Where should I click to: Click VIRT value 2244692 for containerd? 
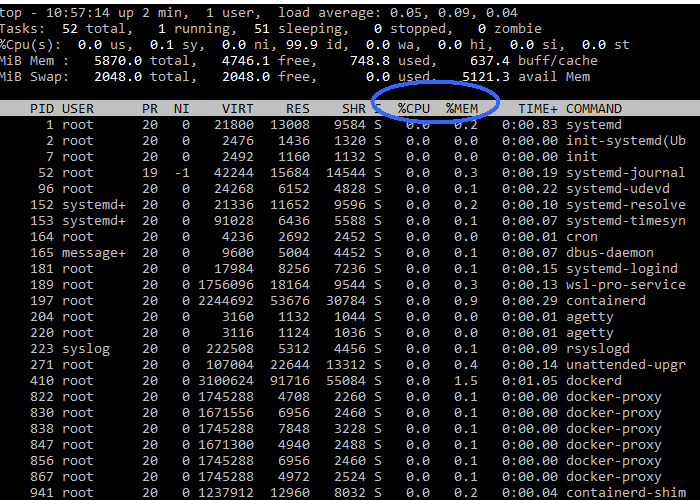[226, 301]
